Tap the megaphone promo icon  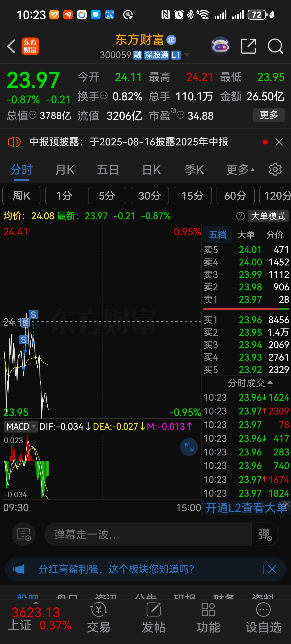19,569
